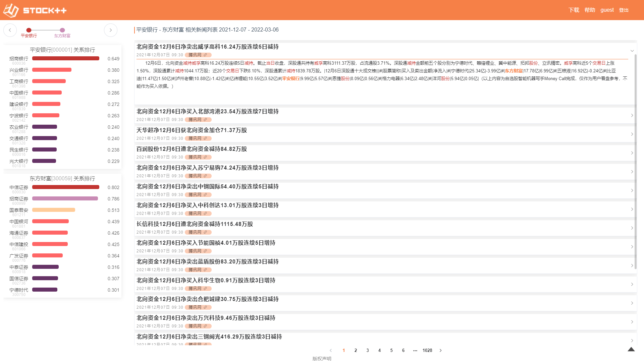Screen dimensions: 644x362
Task: Open source link icon on 百润股份 news item
Action: (205, 157)
